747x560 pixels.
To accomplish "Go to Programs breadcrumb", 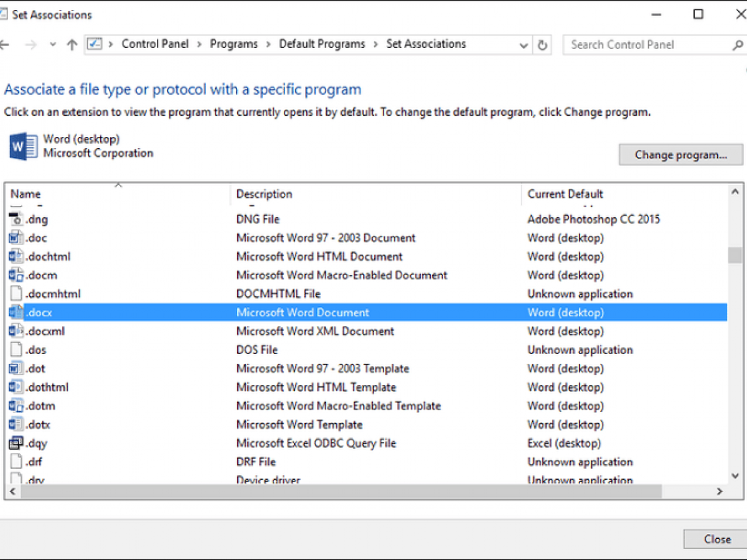I will click(x=234, y=44).
